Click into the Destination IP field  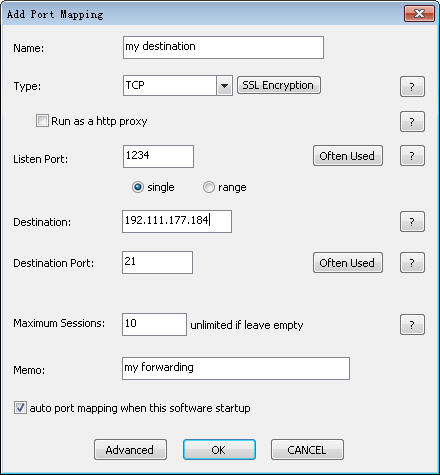(177, 221)
